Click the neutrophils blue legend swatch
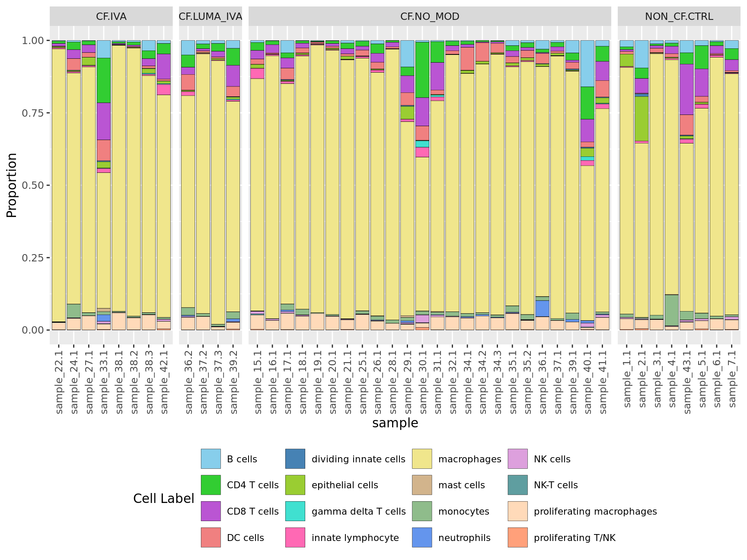The image size is (747, 560). [422, 538]
